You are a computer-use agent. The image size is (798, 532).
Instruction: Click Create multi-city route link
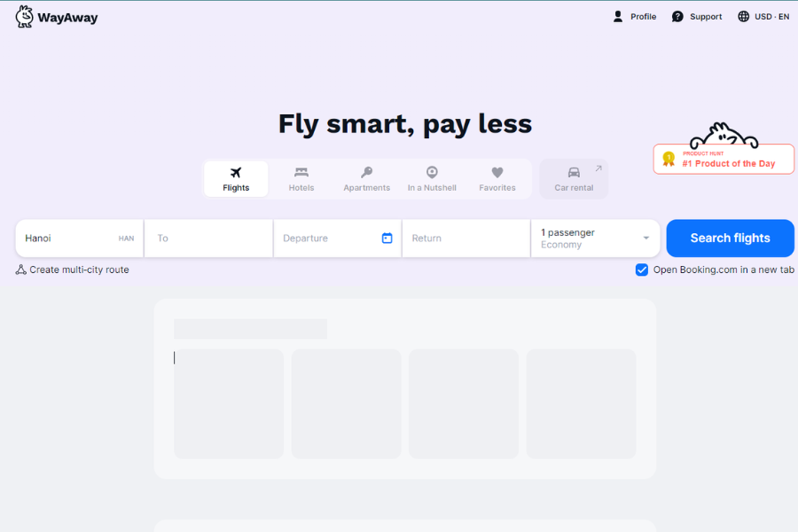[x=74, y=270]
